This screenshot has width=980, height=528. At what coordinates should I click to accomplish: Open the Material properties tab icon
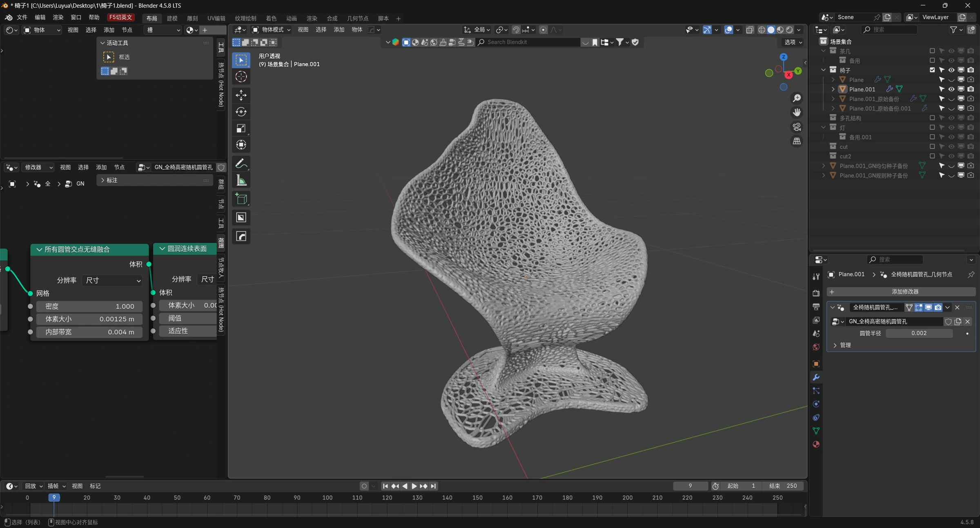pyautogui.click(x=816, y=444)
